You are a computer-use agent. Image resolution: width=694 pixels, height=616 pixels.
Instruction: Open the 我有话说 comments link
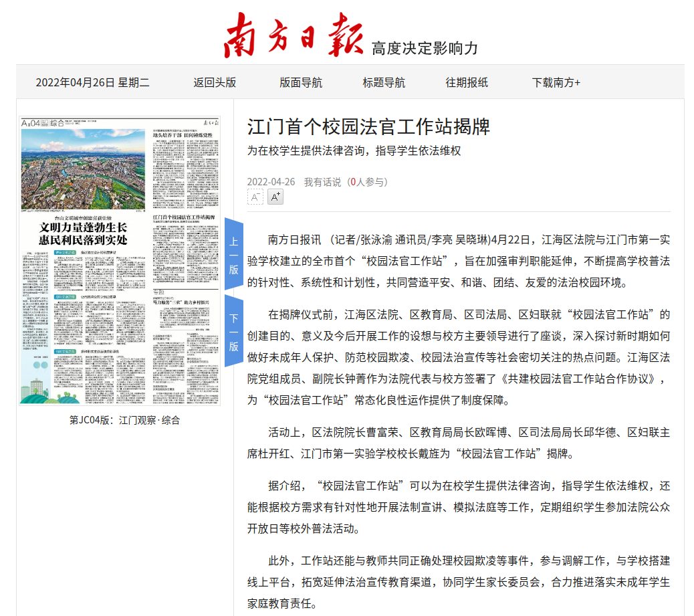coord(322,182)
